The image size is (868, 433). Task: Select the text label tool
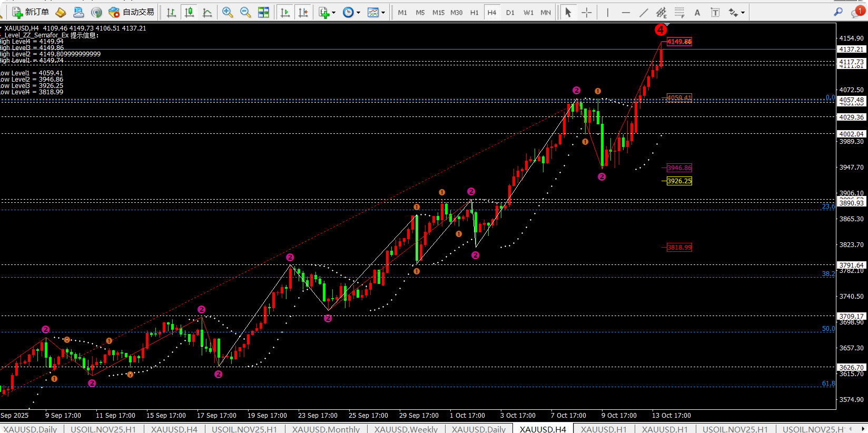click(x=697, y=13)
